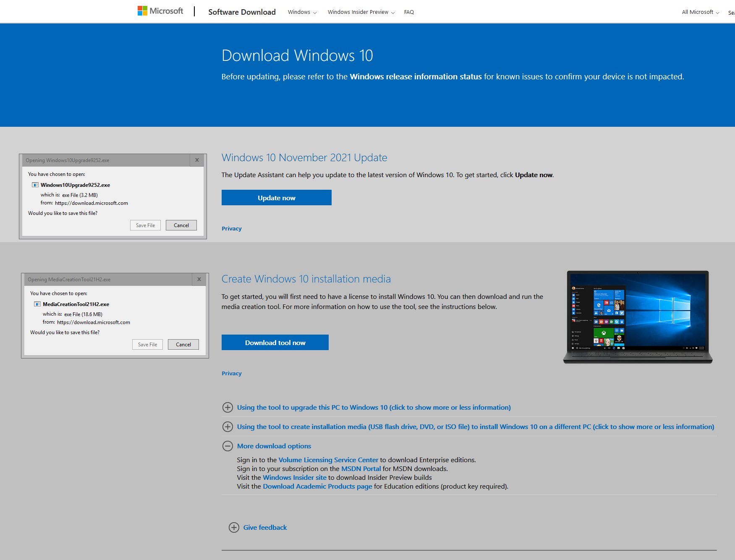
Task: Click the Microsoft logo
Action: point(160,11)
